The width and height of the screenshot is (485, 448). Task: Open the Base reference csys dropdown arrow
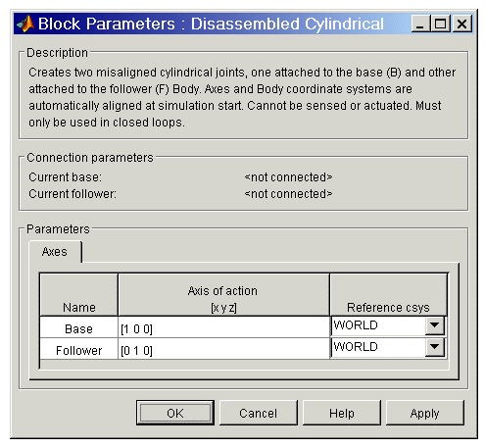(x=434, y=325)
